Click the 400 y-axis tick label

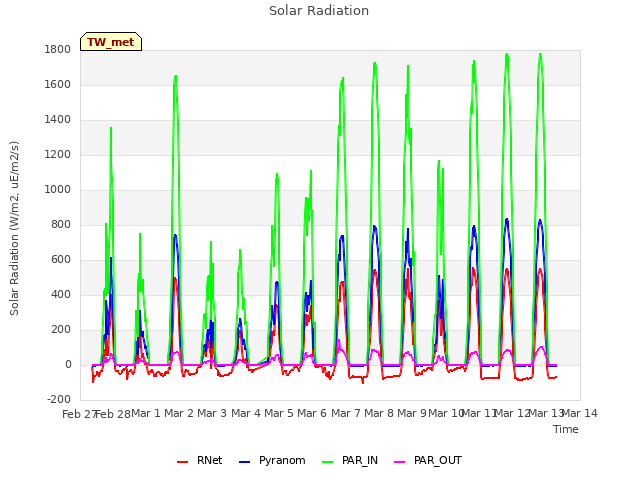tap(61, 294)
